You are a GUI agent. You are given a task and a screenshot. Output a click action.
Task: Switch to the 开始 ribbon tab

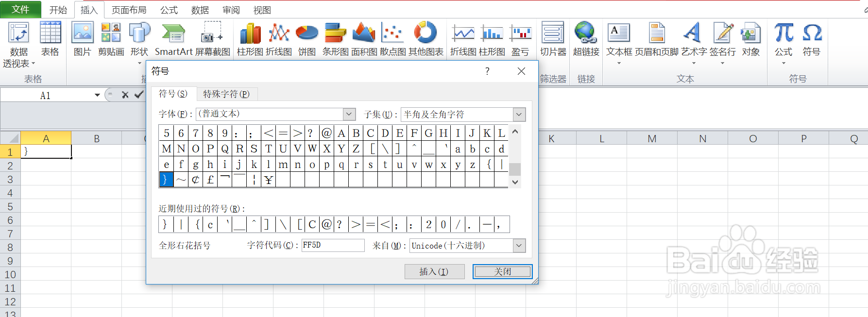[58, 10]
